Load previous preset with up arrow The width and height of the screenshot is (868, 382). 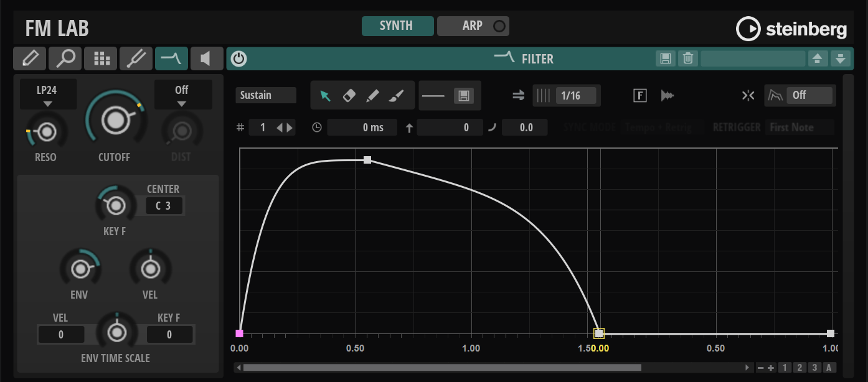click(x=818, y=58)
